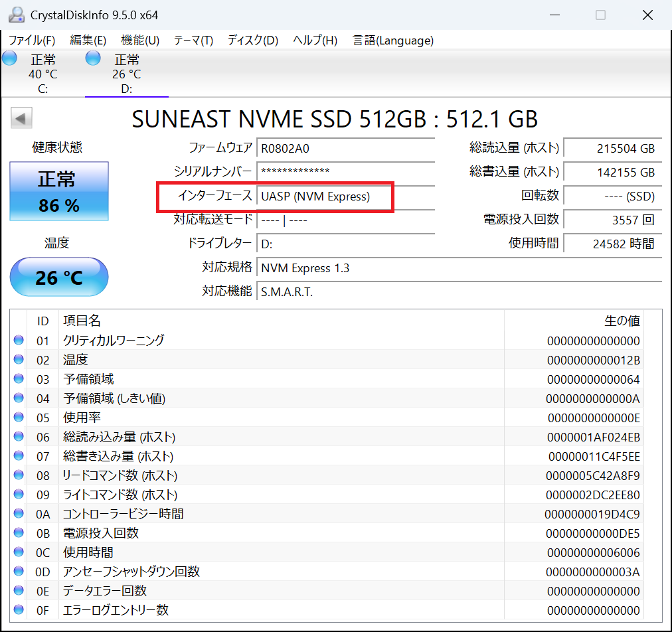Image resolution: width=672 pixels, height=632 pixels.
Task: Switch to the C: drive tab showing 40 °C
Action: [x=43, y=73]
